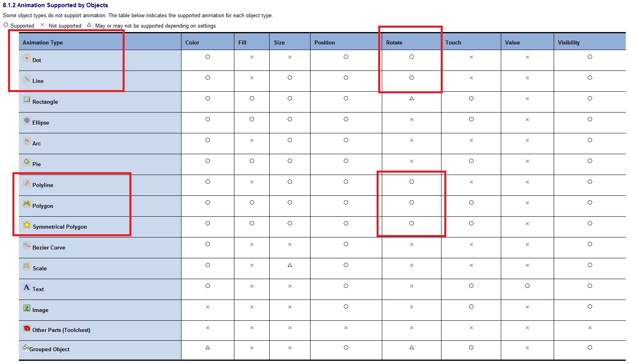Click the 'Position' column header

pos(325,42)
